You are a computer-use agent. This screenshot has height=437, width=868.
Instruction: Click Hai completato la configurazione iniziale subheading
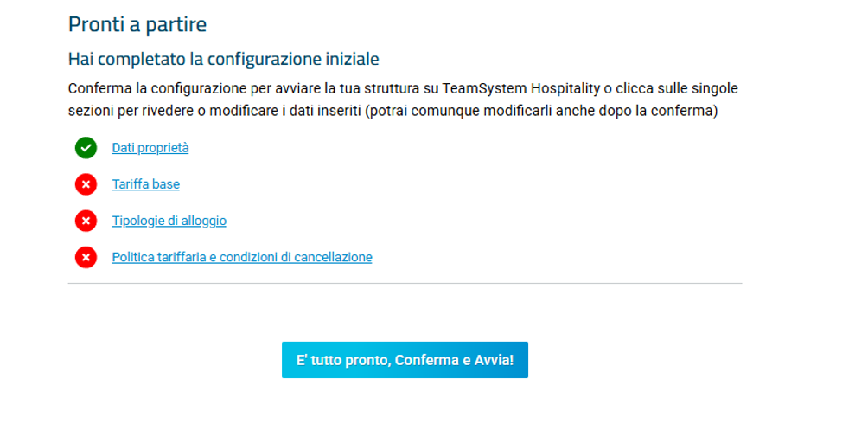click(x=224, y=59)
